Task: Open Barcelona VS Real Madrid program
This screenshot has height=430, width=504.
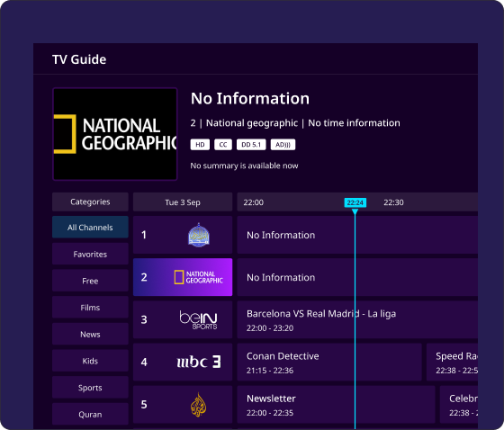Action: coord(357,319)
